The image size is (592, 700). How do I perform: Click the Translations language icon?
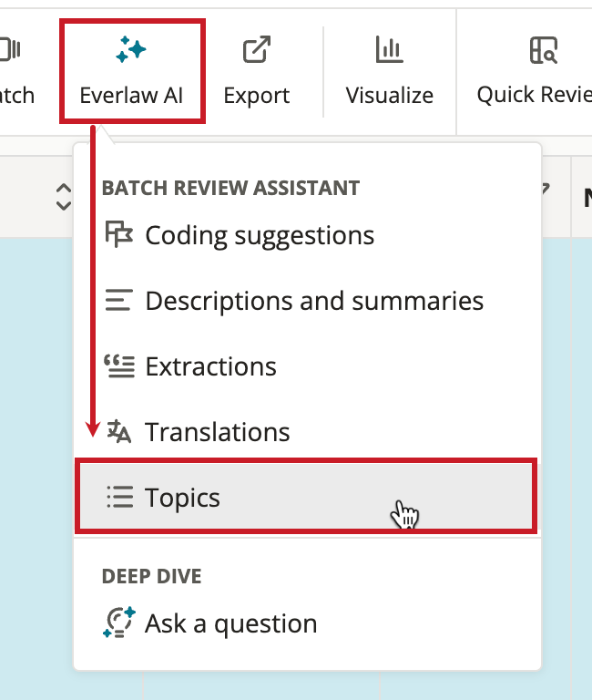click(118, 431)
